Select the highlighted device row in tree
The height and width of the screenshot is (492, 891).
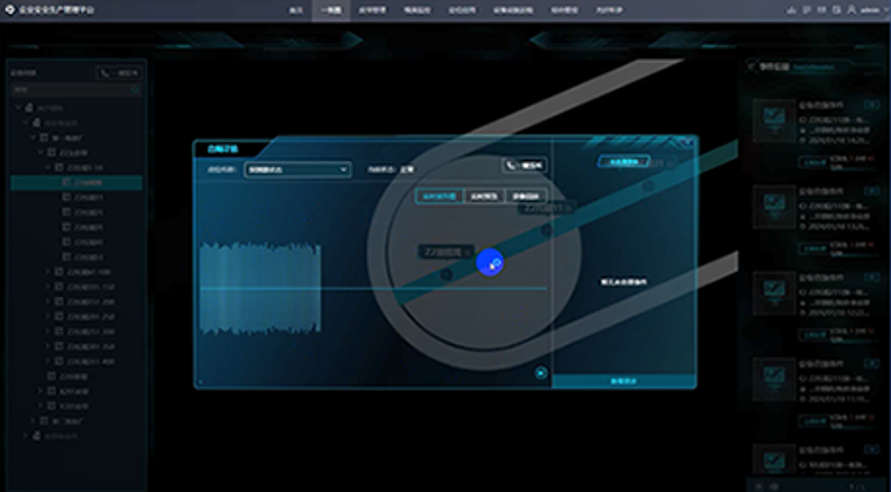76,182
